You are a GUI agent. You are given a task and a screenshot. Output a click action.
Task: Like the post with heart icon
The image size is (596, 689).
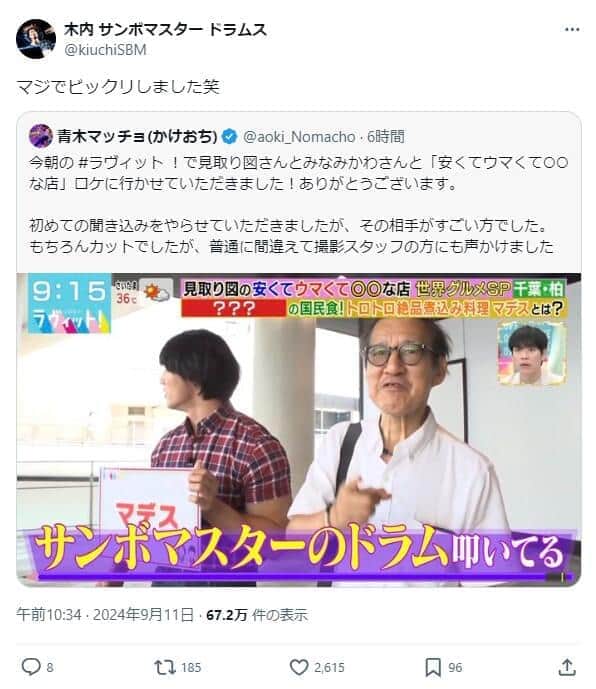[x=299, y=667]
